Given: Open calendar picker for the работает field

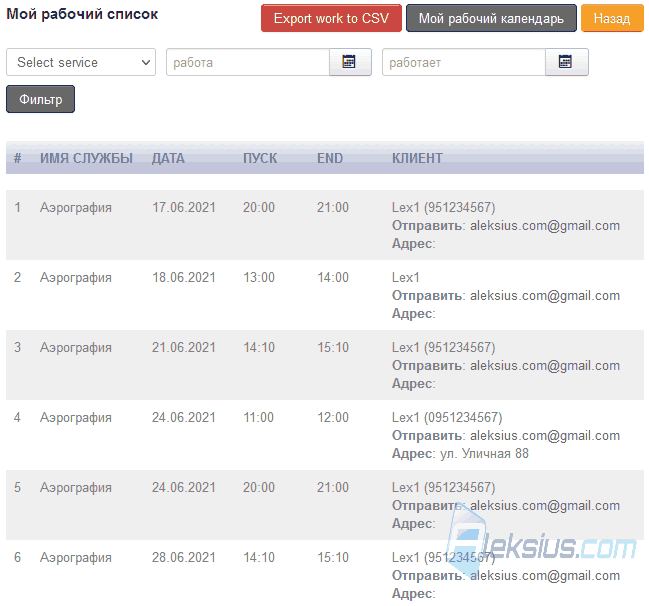Looking at the screenshot, I should coord(566,62).
